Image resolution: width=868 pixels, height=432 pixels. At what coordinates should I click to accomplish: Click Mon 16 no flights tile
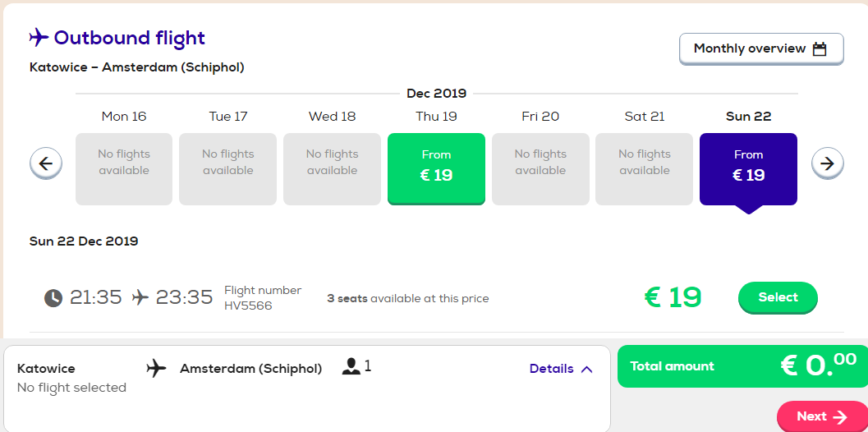pos(124,169)
